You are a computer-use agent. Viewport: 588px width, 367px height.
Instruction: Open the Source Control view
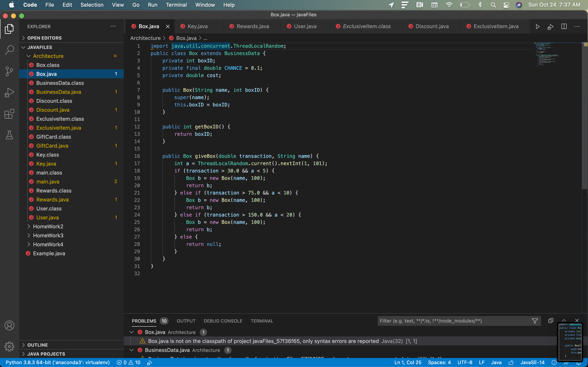point(9,71)
